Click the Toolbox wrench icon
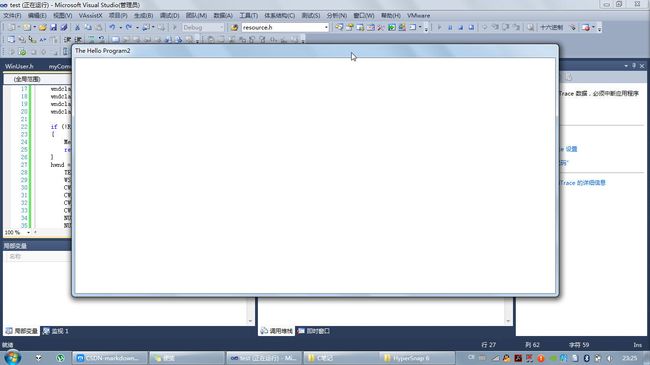650x365 pixels. pos(381,27)
